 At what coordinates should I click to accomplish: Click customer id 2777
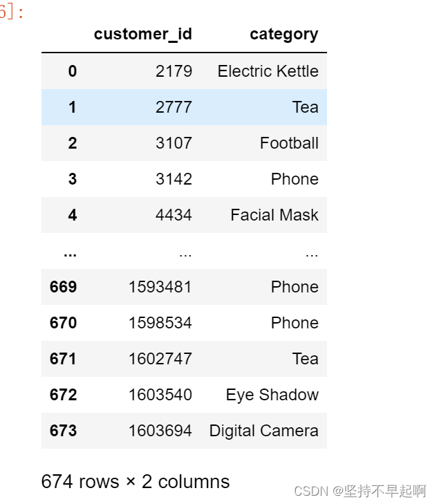[x=175, y=107]
